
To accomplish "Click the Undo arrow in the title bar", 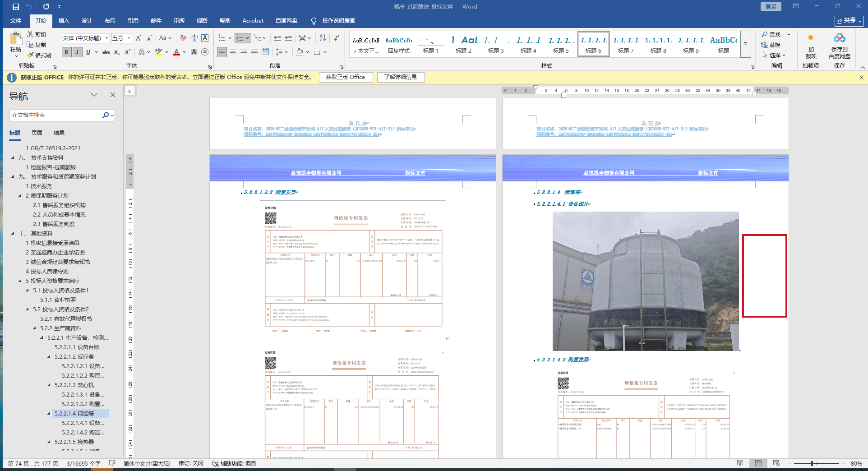I will (29, 7).
